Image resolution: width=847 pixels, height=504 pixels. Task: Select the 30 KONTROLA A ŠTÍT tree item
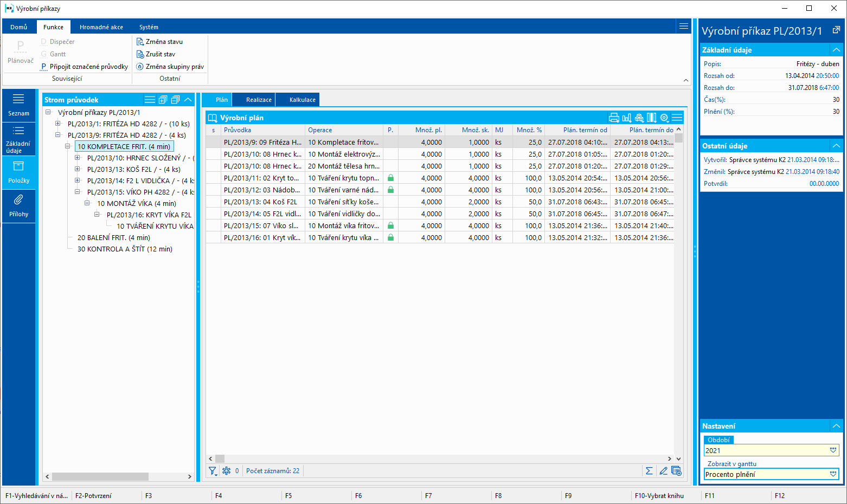[x=125, y=249]
